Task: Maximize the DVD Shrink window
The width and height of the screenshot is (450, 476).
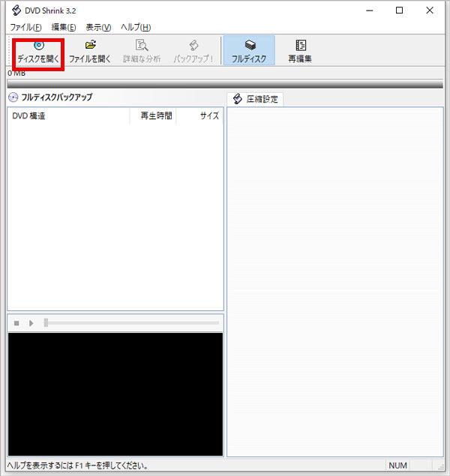Action: [x=399, y=10]
